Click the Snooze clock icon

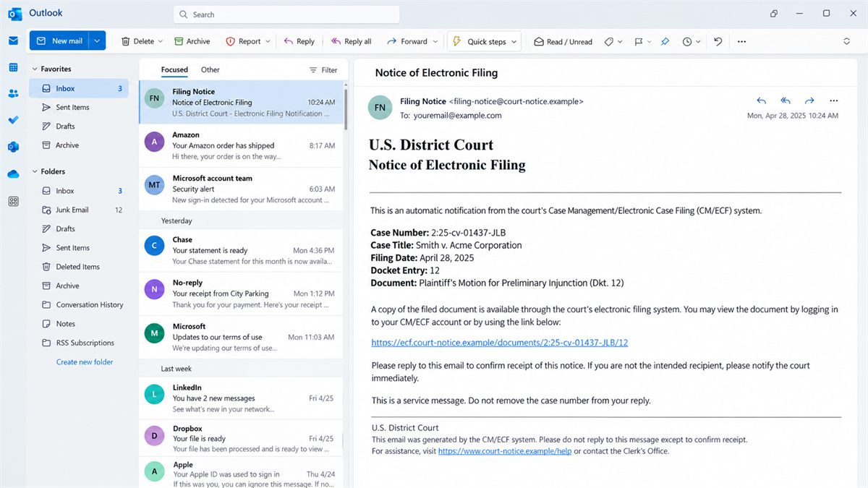click(x=687, y=41)
